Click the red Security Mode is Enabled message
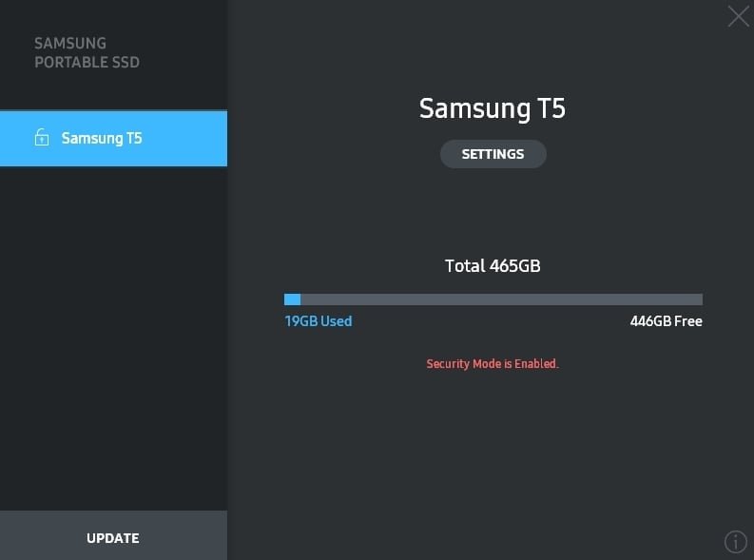 [493, 364]
